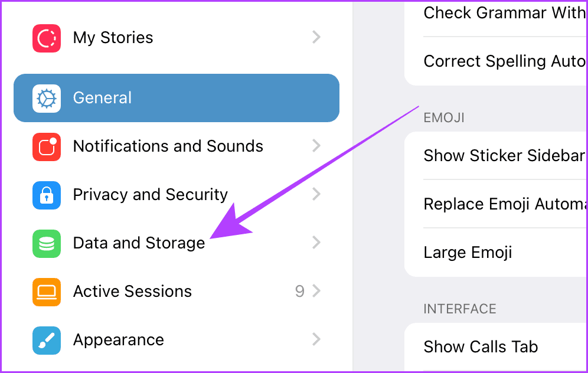Click the blue Privacy lock icon
Image resolution: width=588 pixels, height=373 pixels.
47,195
